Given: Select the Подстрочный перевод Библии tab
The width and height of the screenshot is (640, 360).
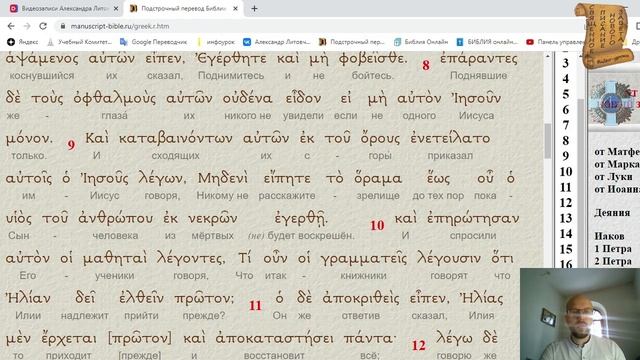Looking at the screenshot, I should [183, 9].
